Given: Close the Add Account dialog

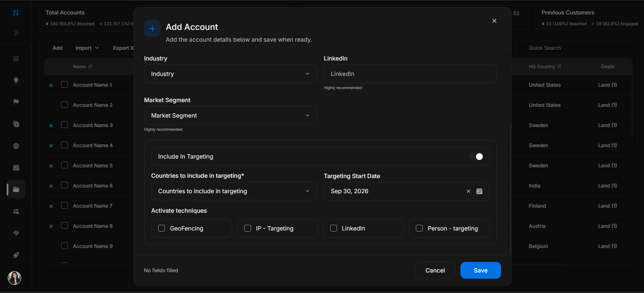Looking at the screenshot, I should (494, 21).
